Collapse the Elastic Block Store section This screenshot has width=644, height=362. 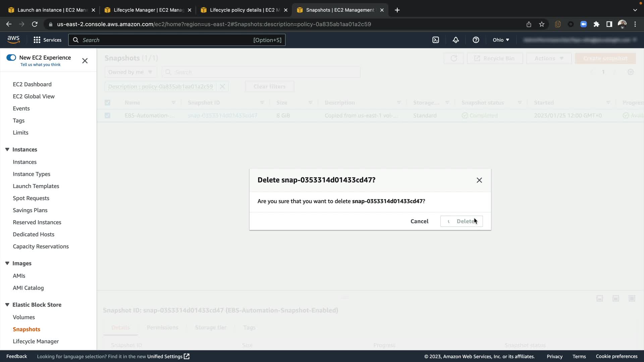[7, 305]
